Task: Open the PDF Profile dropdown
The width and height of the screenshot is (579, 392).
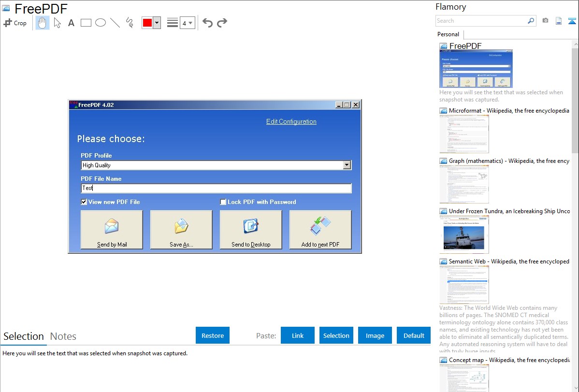Action: [x=347, y=165]
